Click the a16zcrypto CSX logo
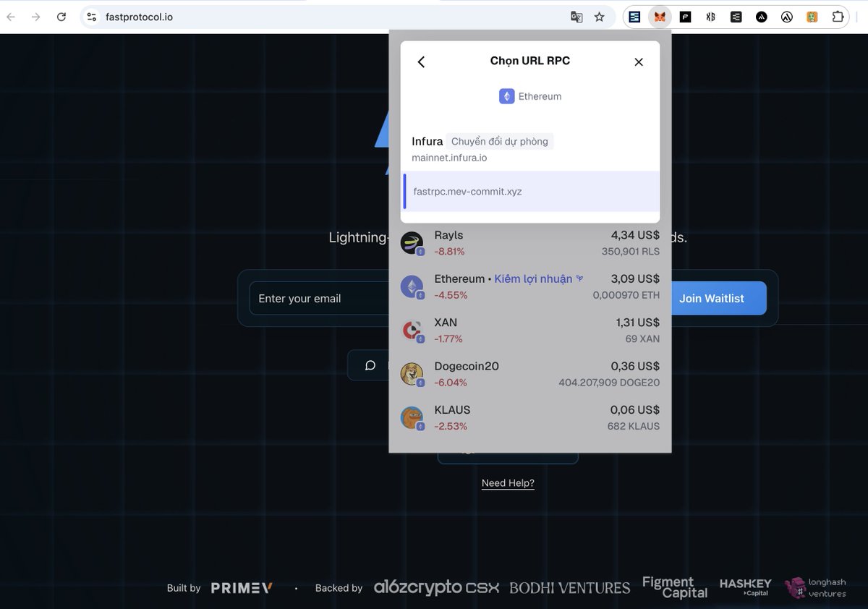Screen dimensions: 868x609 436,588
